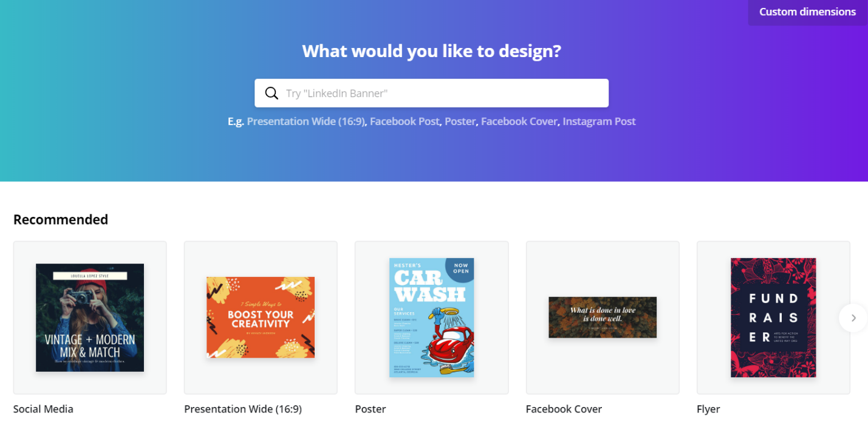
Task: Select the Facebook Cover suggestion link
Action: [x=519, y=121]
